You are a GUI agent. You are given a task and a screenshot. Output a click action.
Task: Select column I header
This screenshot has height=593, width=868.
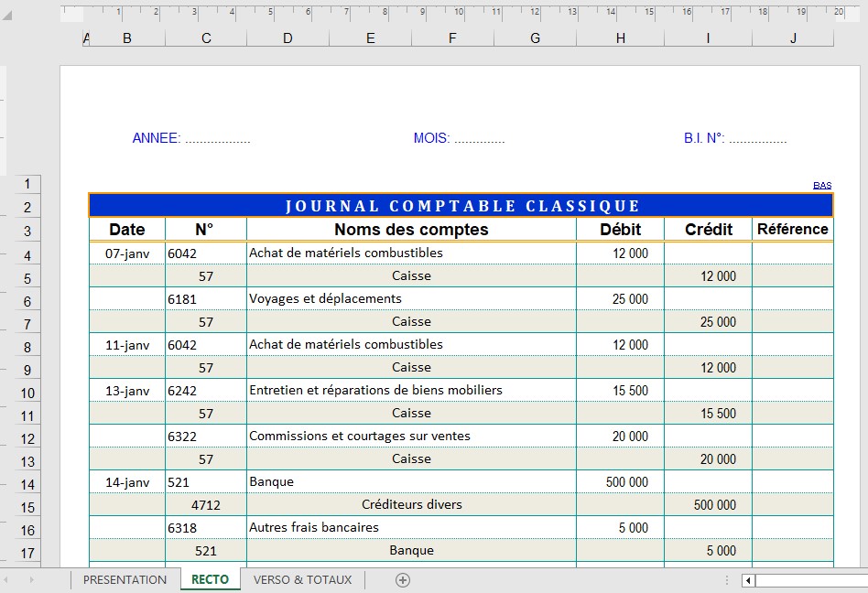(x=708, y=38)
